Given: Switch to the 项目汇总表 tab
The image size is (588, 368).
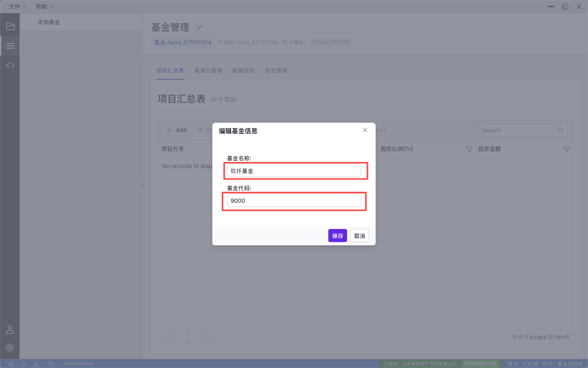Looking at the screenshot, I should point(170,70).
